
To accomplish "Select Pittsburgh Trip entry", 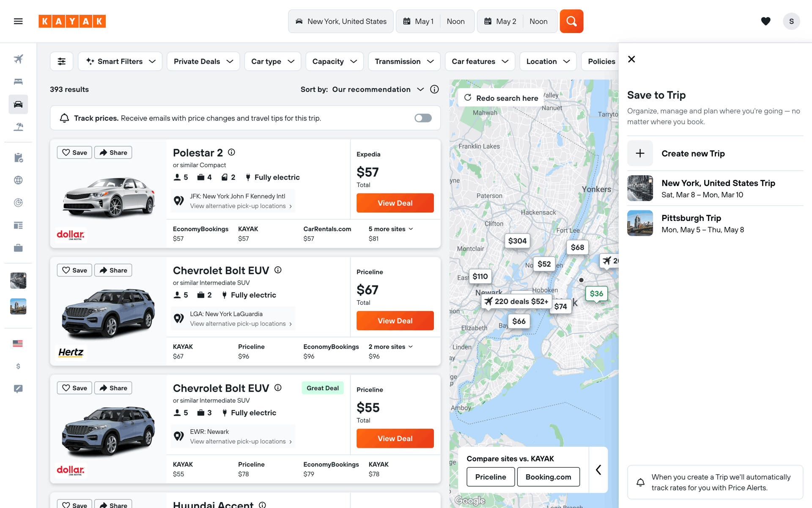I will click(715, 224).
